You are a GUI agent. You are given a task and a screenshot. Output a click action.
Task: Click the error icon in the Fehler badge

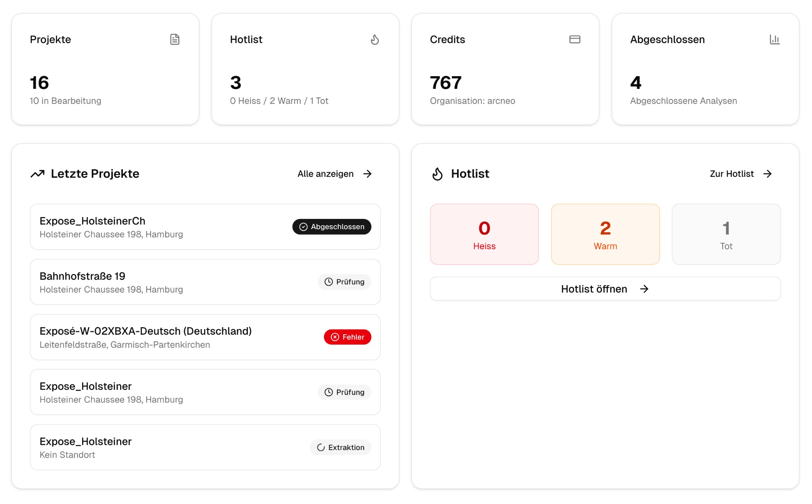[334, 337]
